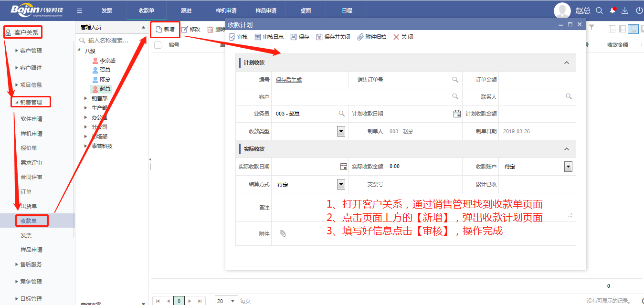This screenshot has height=305, width=644.
Task: Open the 结算方式 dropdown
Action: 341,184
